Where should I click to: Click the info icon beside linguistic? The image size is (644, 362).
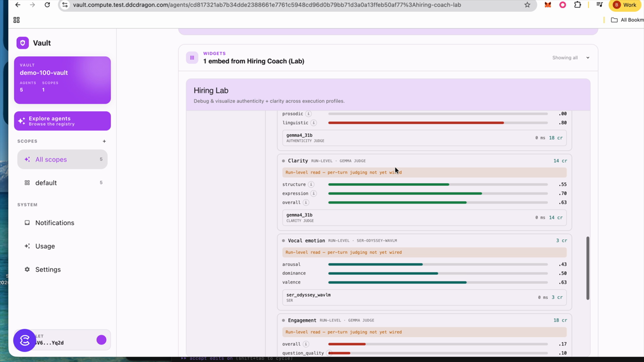point(313,123)
